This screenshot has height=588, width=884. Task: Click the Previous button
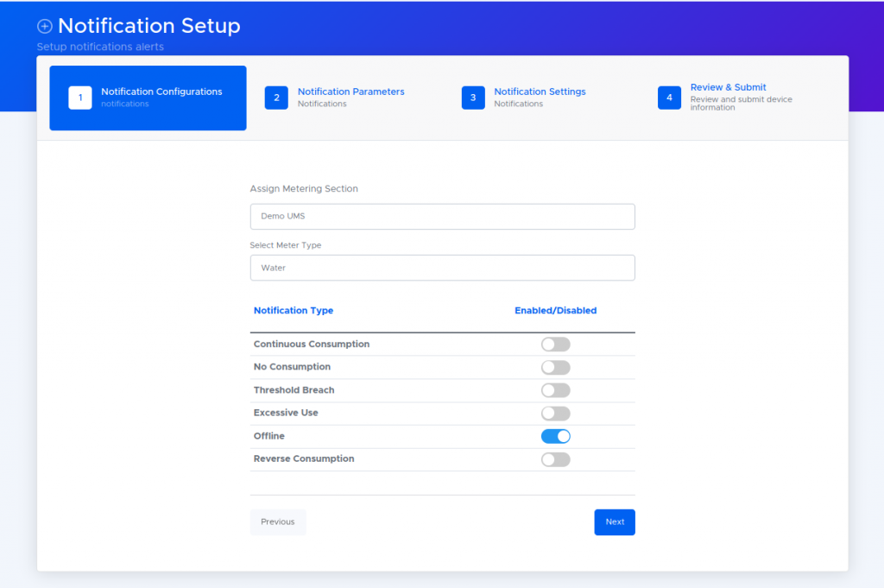(277, 522)
